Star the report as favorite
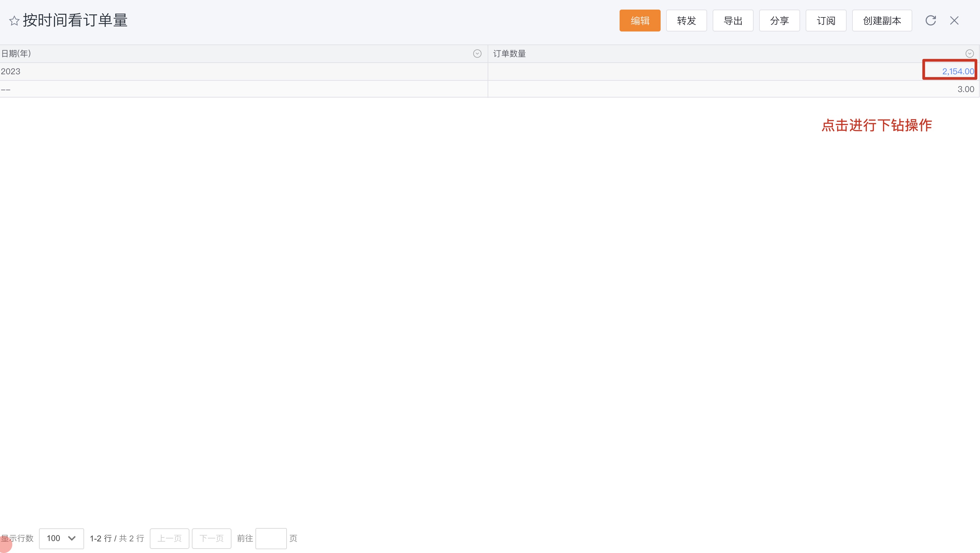The width and height of the screenshot is (980, 553). pyautogui.click(x=14, y=21)
